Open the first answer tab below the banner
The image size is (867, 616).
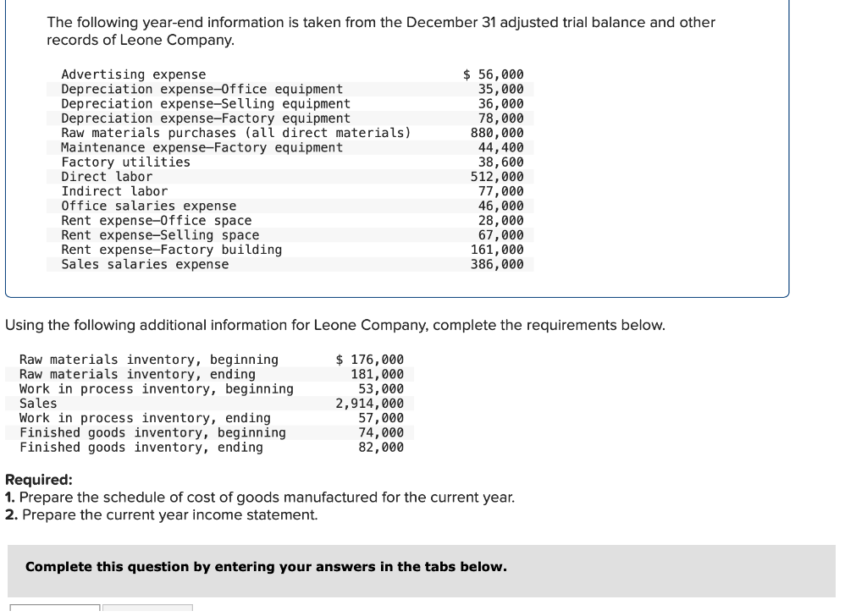pos(55,609)
